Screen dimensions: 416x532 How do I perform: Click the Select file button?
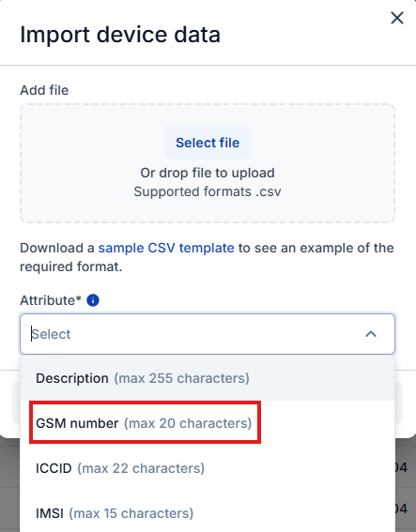pos(208,143)
